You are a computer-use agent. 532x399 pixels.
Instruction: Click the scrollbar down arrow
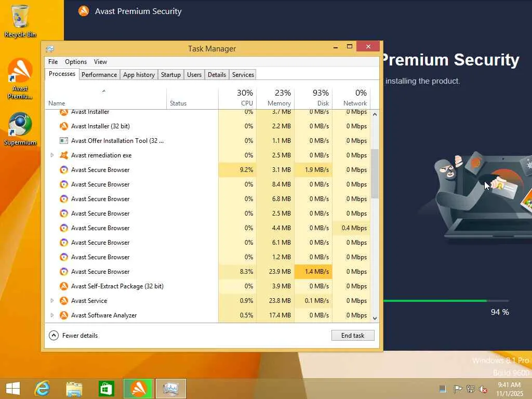[375, 318]
